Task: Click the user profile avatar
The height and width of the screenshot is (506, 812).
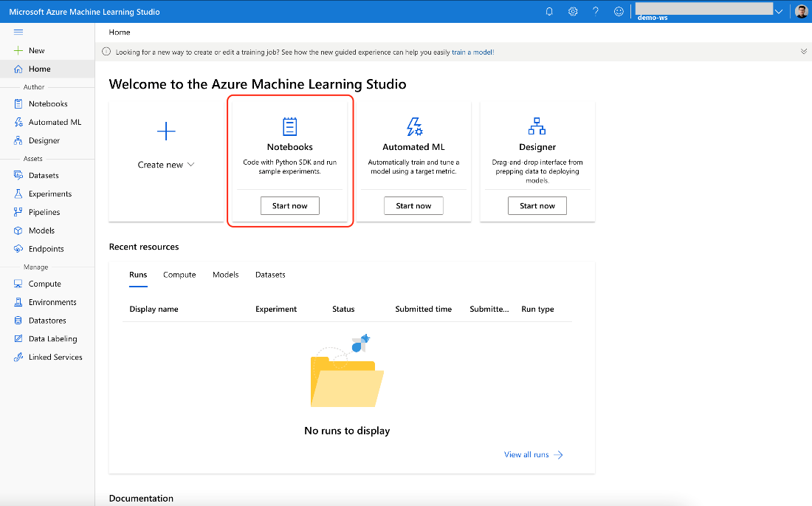Action: pyautogui.click(x=801, y=11)
